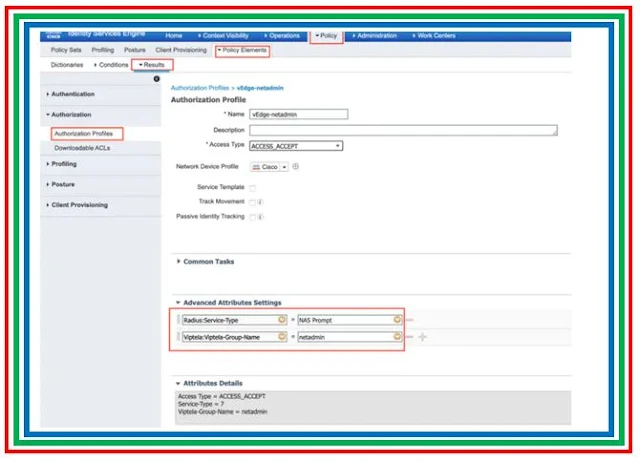Open the Access Type ACCESS_ACCEPT dropdown

click(x=295, y=146)
